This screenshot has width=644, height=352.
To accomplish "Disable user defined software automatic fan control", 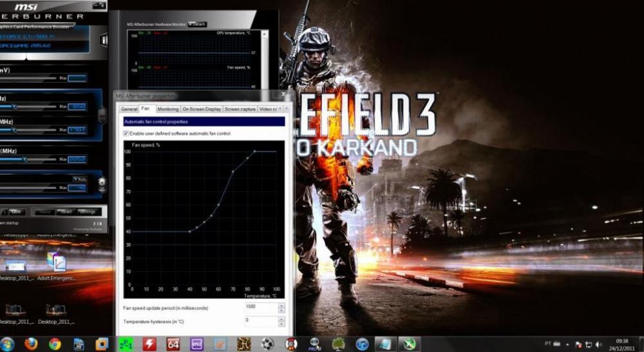I will (126, 133).
